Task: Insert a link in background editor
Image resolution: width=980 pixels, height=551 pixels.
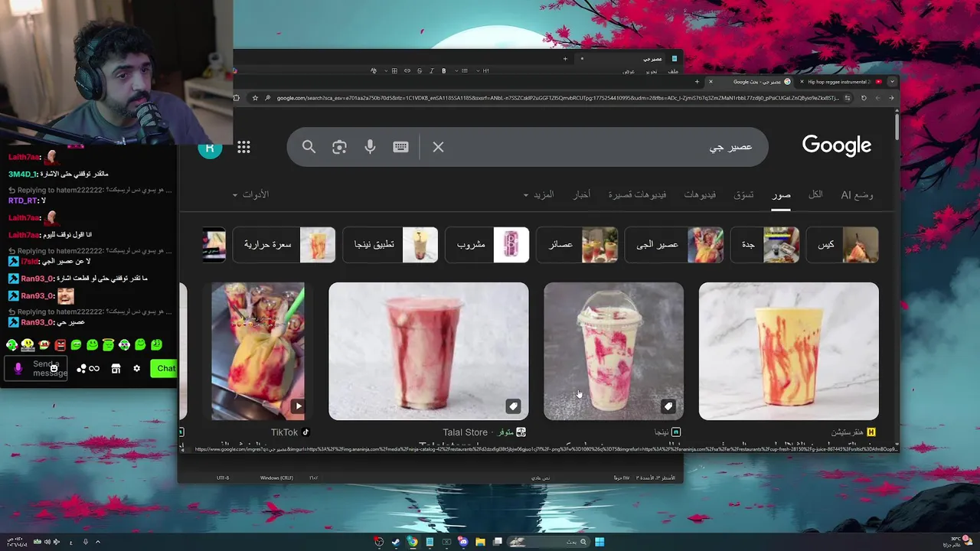Action: click(x=407, y=70)
